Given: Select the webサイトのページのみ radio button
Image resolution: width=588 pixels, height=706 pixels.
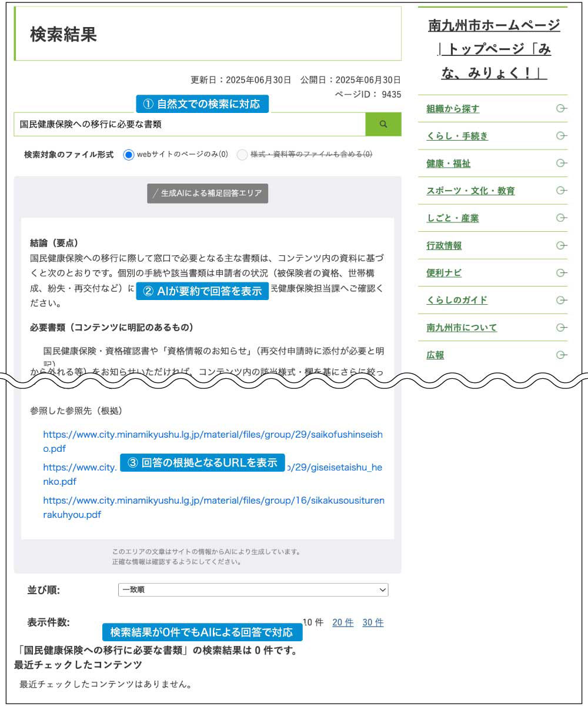Looking at the screenshot, I should [129, 155].
